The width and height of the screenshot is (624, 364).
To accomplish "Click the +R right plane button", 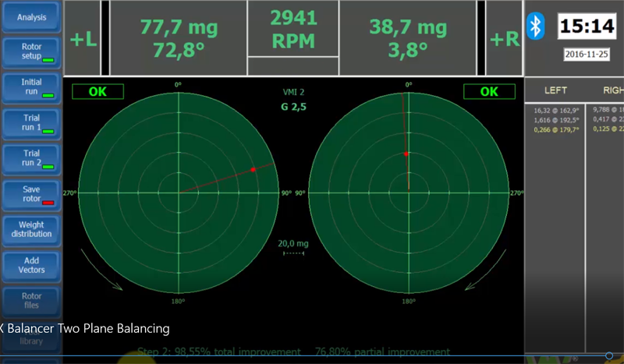I will pyautogui.click(x=503, y=38).
